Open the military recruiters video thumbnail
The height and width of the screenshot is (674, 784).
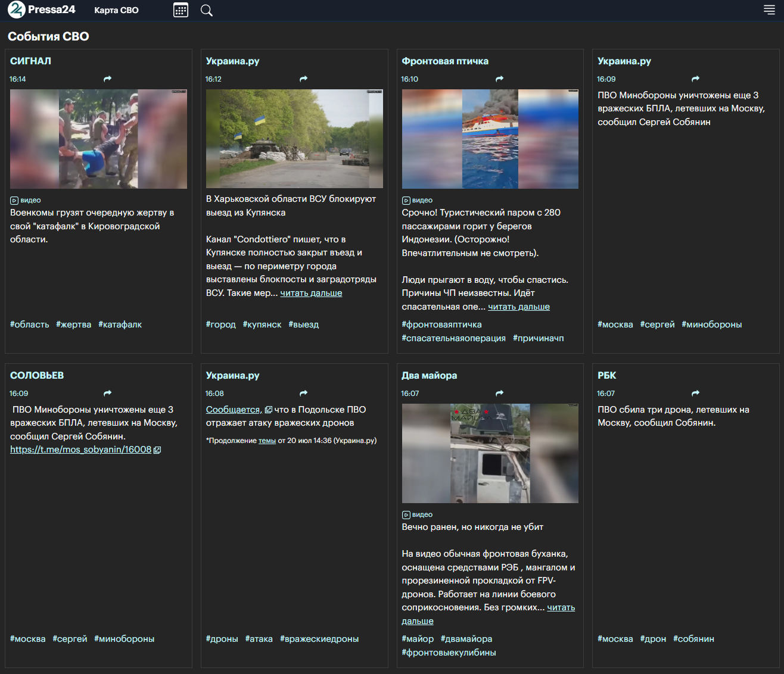[x=98, y=139]
